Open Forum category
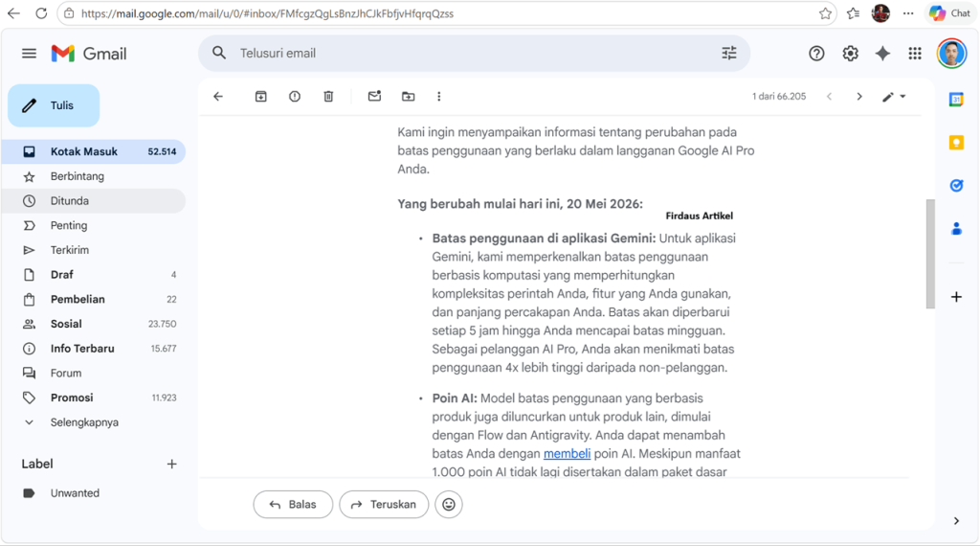 pos(94,373)
